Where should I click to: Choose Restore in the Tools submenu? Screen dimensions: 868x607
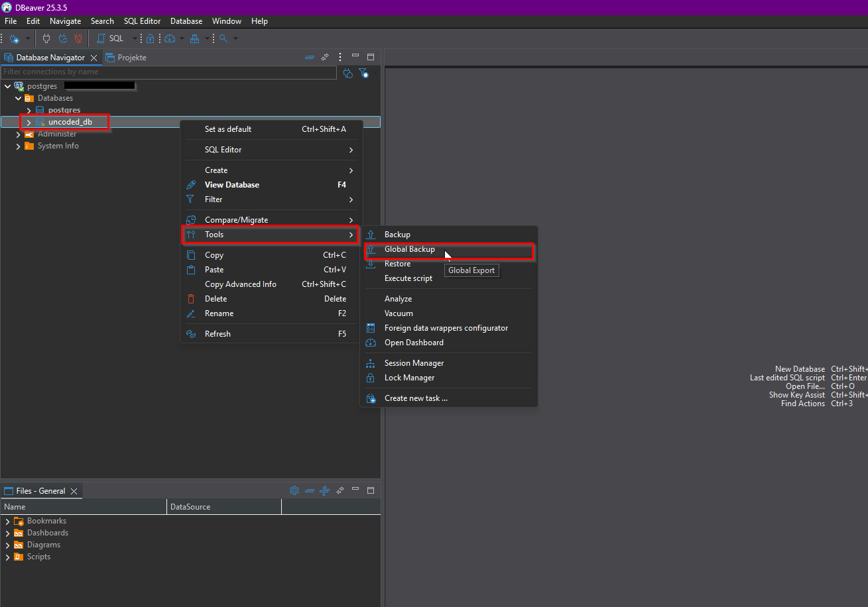coord(397,264)
